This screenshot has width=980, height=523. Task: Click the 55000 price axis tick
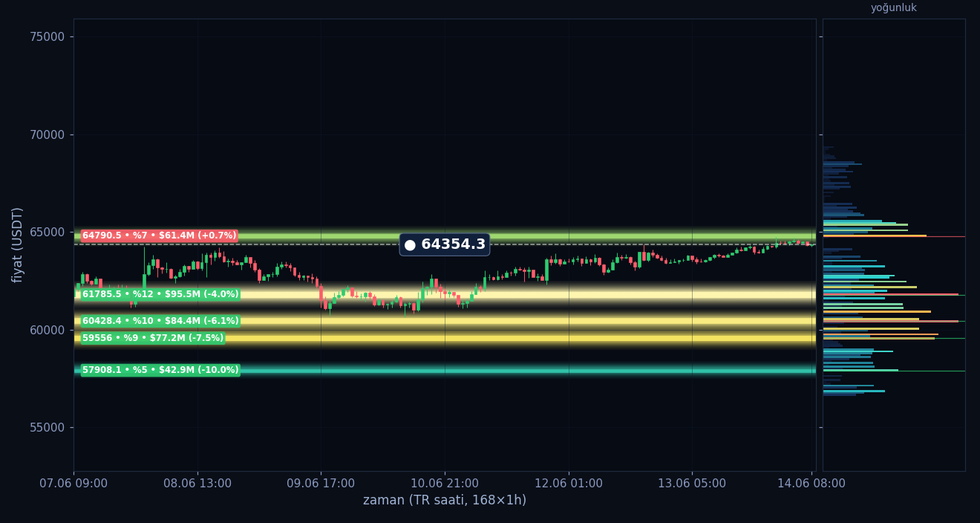tap(48, 428)
